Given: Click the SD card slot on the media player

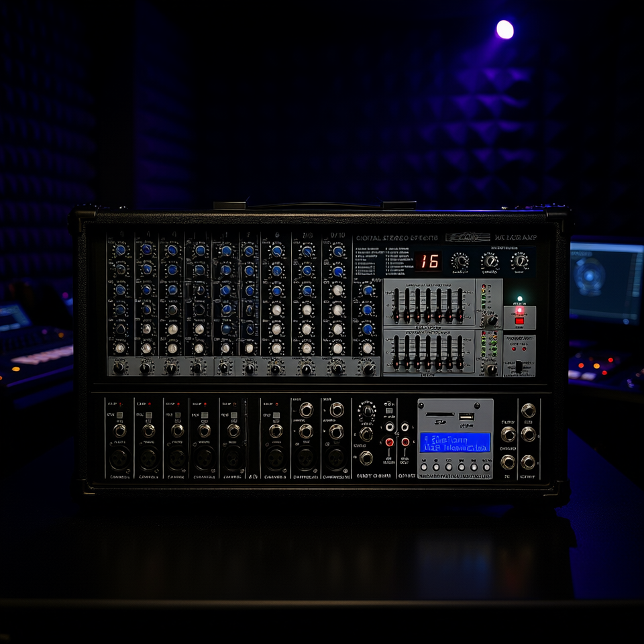Looking at the screenshot, I should click(440, 415).
